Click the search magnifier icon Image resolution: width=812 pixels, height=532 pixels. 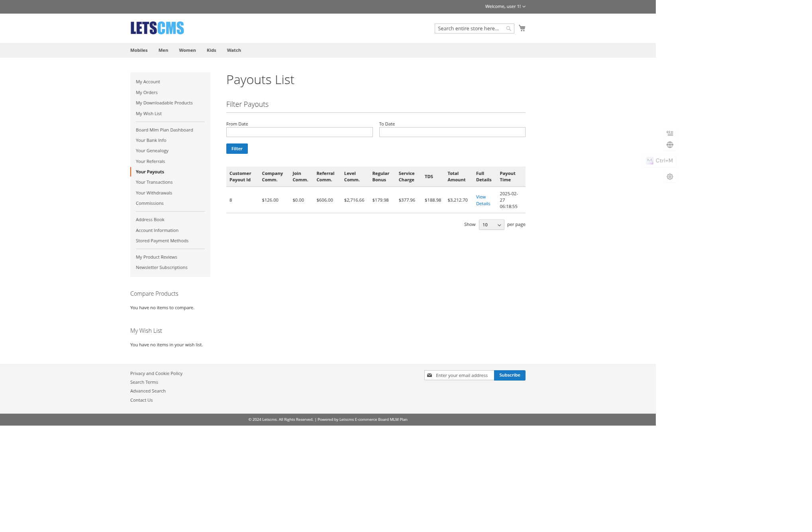click(508, 28)
